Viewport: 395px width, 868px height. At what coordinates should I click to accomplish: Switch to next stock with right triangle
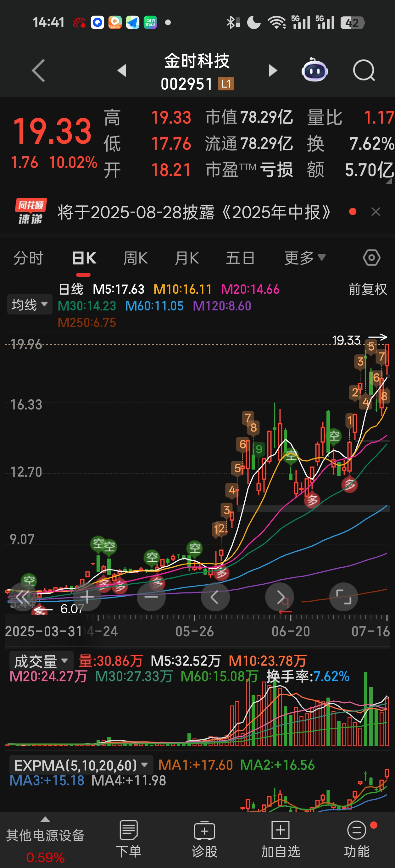[x=273, y=70]
